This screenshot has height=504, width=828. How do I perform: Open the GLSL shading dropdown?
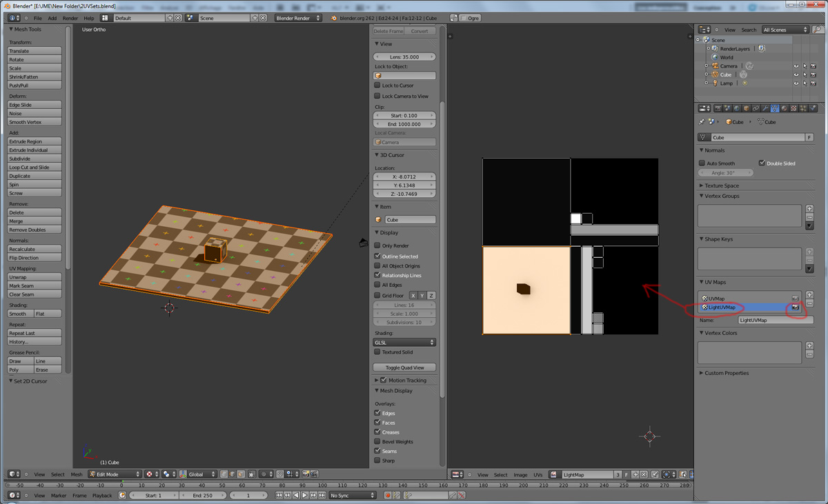click(404, 342)
